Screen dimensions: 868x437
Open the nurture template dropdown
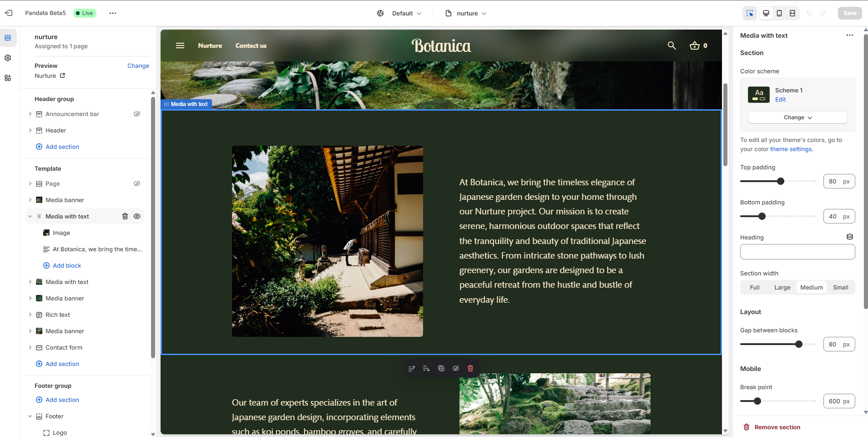[466, 13]
